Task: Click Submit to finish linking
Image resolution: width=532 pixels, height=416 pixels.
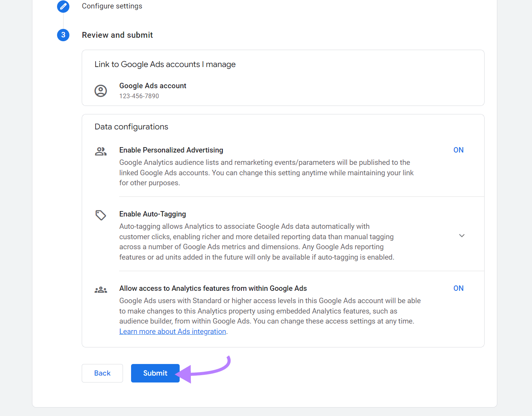Action: coord(155,373)
